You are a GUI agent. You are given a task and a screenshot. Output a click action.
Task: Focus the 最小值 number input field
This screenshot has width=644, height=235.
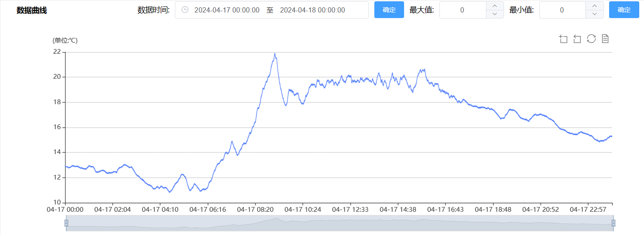pos(562,10)
